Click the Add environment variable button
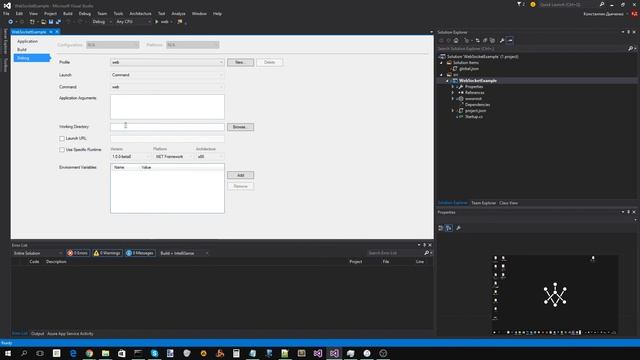 (240, 175)
